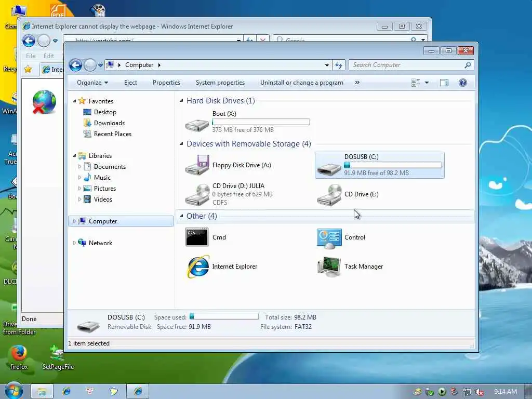Collapse Devices with Removable Storage group
Image resolution: width=532 pixels, height=399 pixels.
click(x=181, y=143)
